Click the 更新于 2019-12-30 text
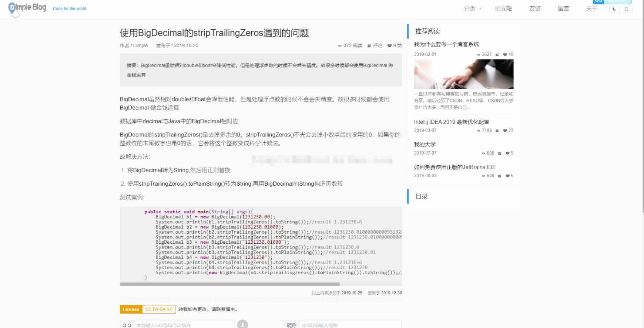 point(385,293)
